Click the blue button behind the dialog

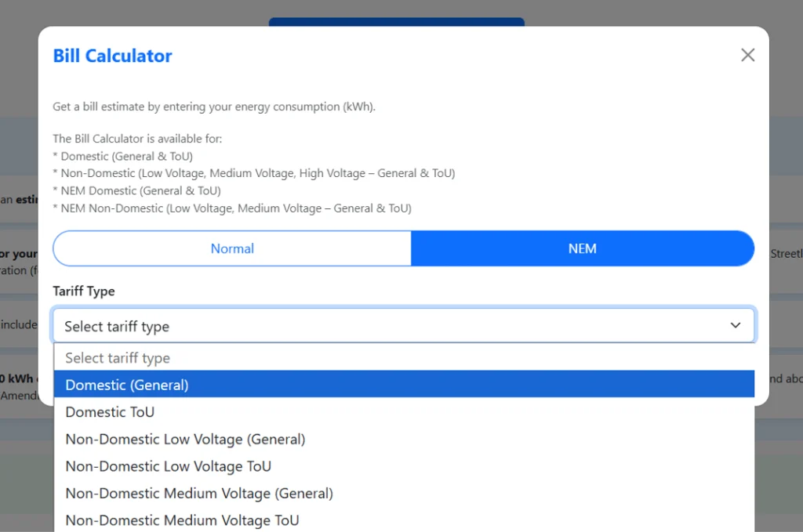[x=396, y=22]
